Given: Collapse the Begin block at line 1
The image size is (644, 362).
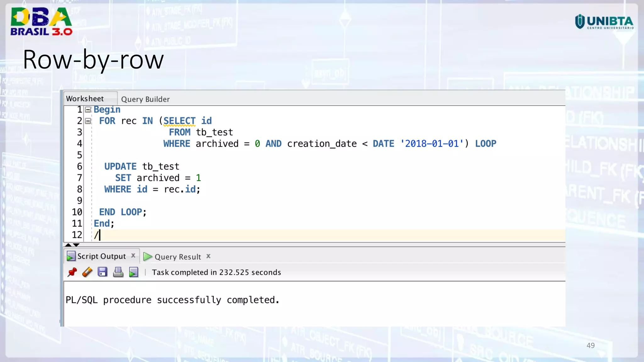Looking at the screenshot, I should 88,110.
